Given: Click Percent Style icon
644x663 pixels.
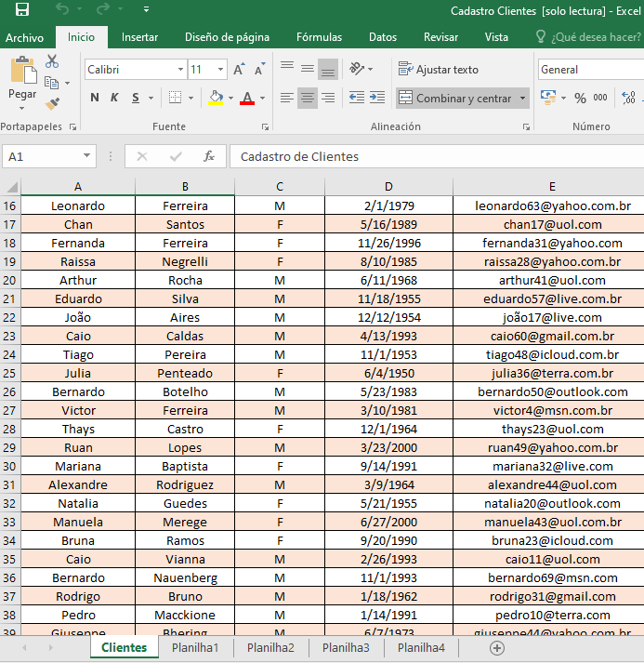Looking at the screenshot, I should [580, 98].
